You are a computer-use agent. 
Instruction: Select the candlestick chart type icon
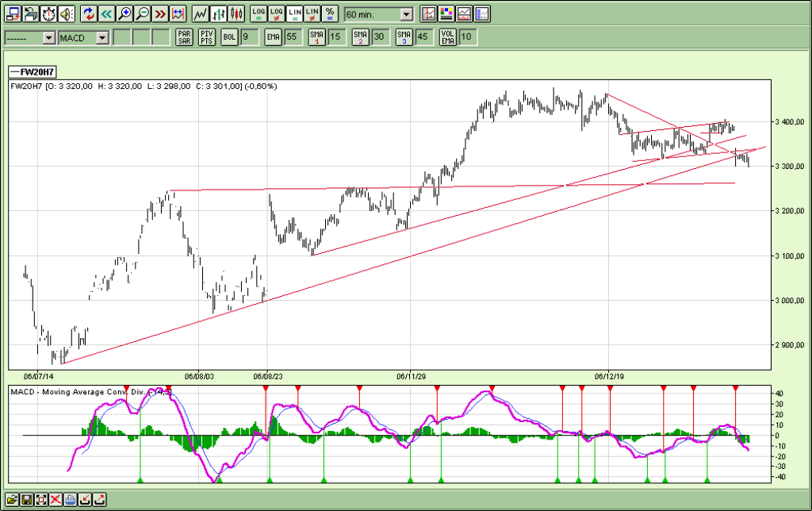tap(236, 13)
